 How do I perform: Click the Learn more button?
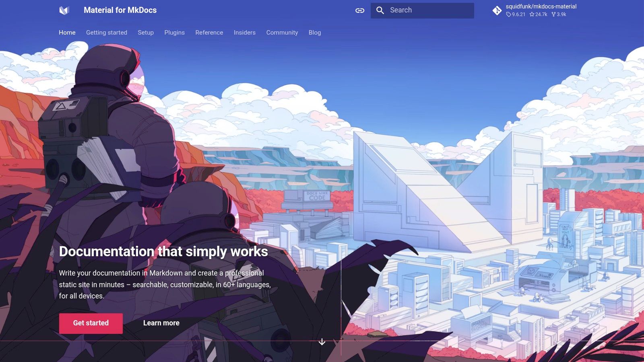click(x=161, y=323)
